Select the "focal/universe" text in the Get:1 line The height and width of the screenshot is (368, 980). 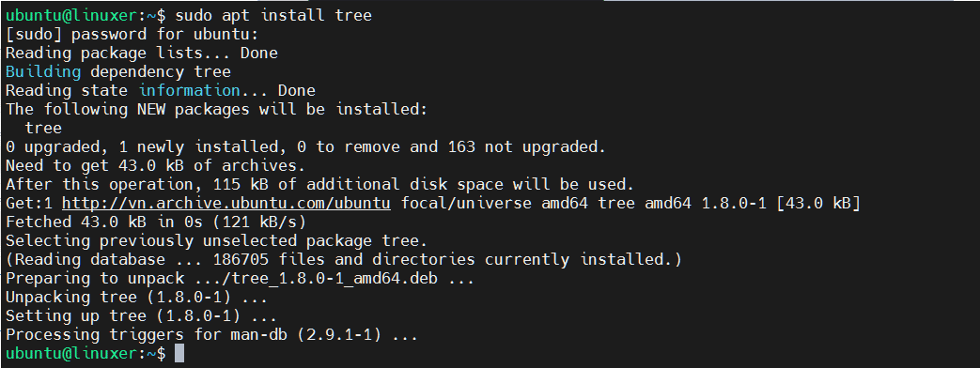click(x=466, y=203)
